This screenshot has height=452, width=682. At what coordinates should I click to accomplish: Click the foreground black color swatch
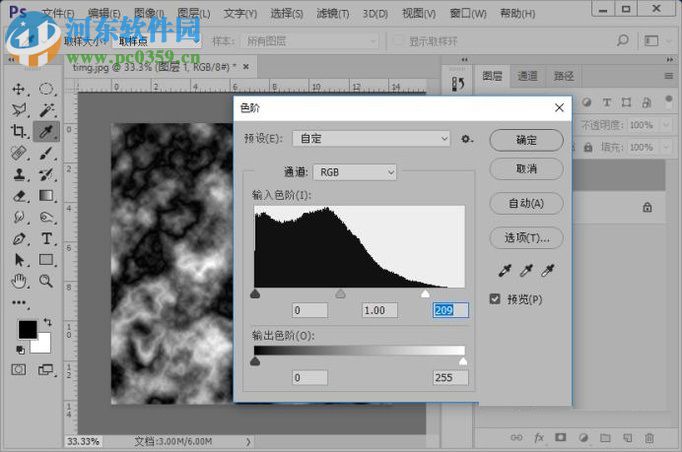(28, 329)
